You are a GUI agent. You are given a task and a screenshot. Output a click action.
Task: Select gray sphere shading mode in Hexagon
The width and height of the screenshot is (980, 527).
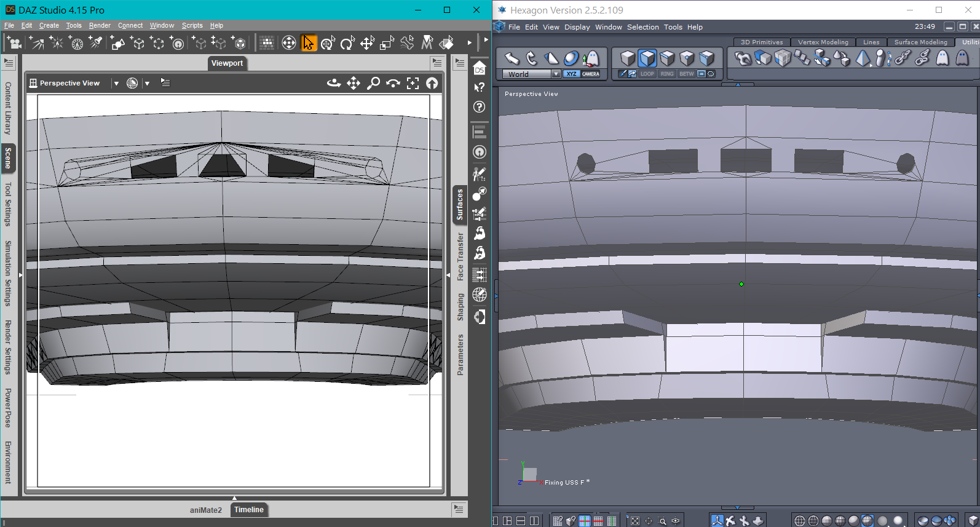883,521
